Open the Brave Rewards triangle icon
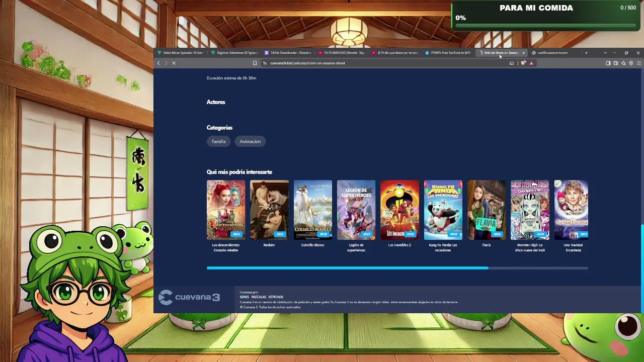Viewport: 644px width, 362px height. 531,63
